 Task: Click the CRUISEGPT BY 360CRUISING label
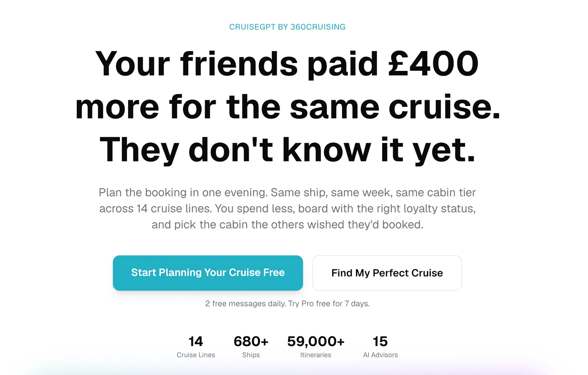click(x=287, y=27)
